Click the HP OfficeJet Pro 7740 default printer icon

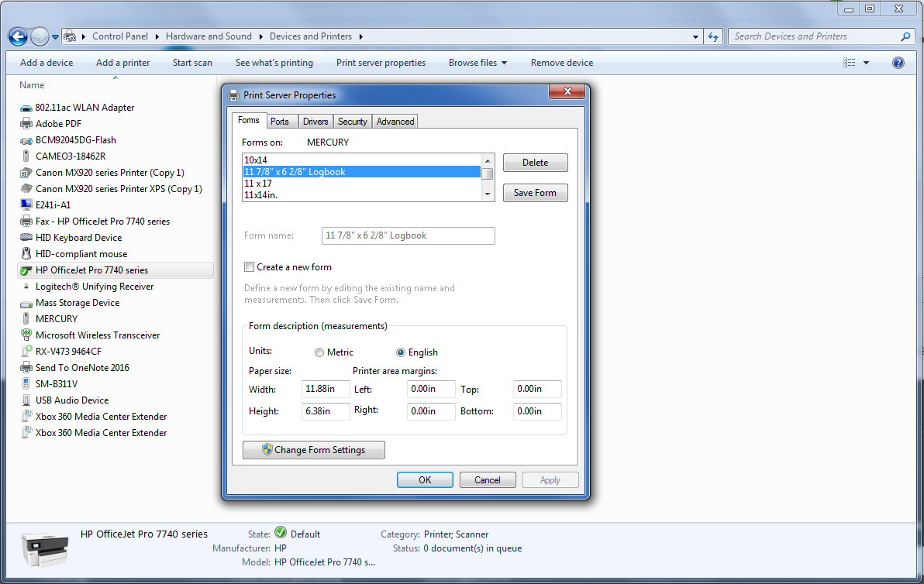pyautogui.click(x=26, y=270)
